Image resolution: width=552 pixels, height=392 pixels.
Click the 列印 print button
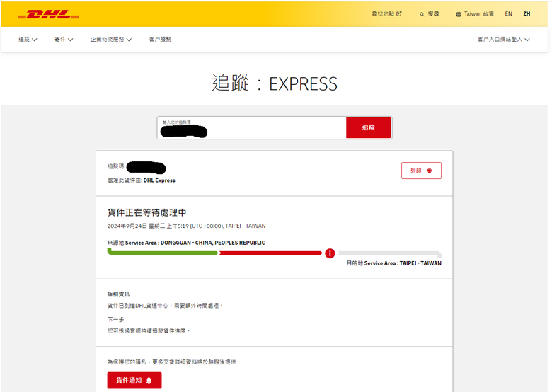[x=421, y=171]
